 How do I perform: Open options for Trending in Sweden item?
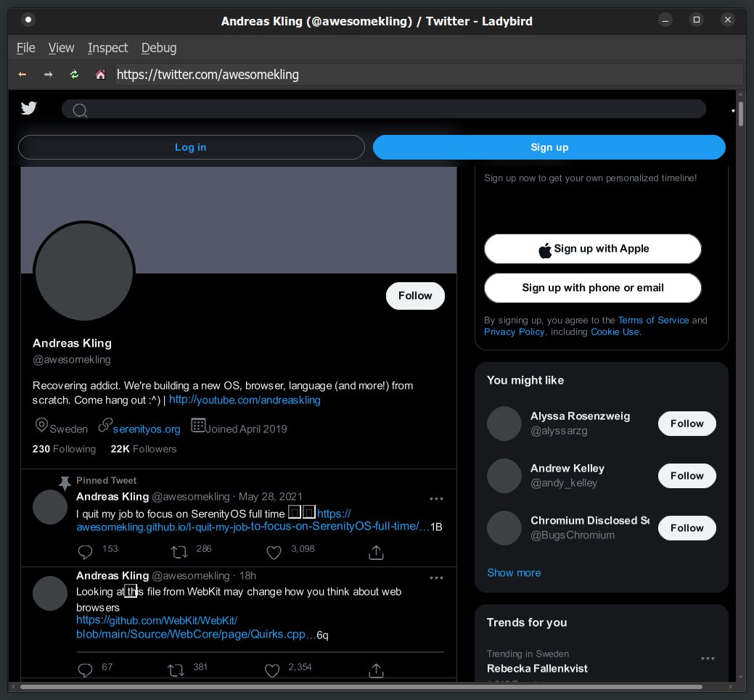click(708, 658)
